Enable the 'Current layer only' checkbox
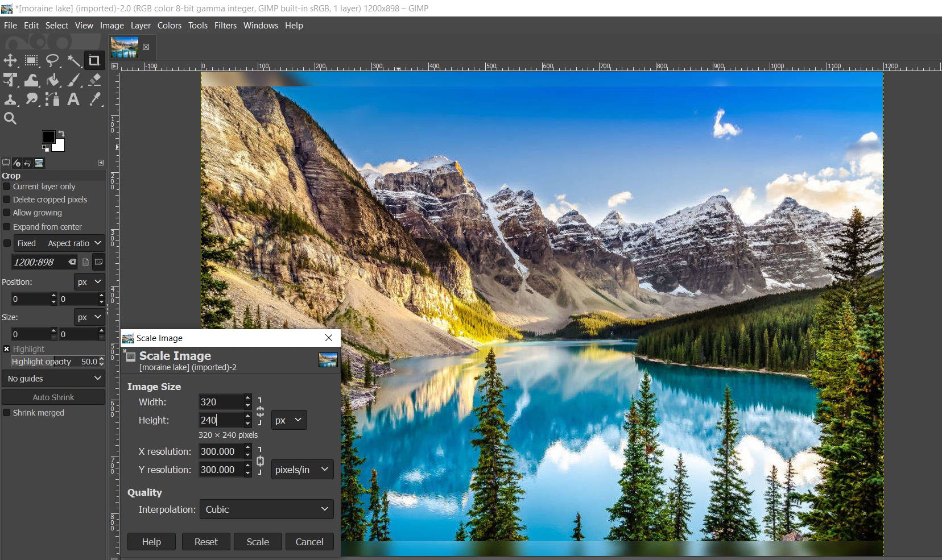Viewport: 942px width, 560px height. pyautogui.click(x=7, y=186)
